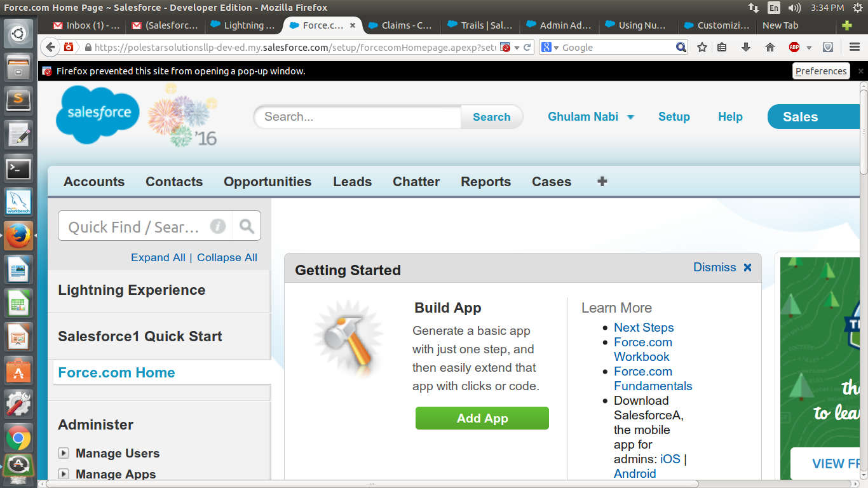Expand the Manage Apps tree node
Image resolution: width=868 pixels, height=488 pixels.
tap(64, 474)
